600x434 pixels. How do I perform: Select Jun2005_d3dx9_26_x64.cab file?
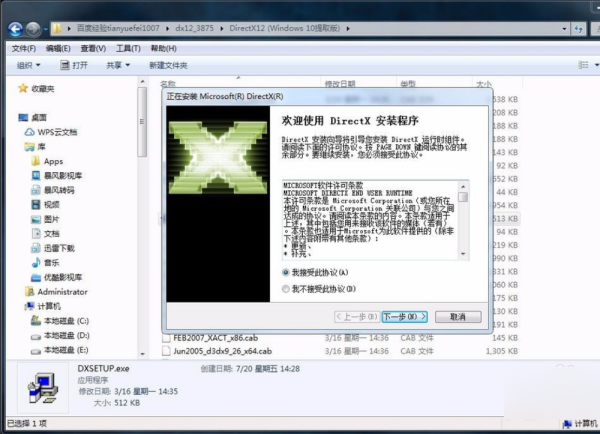tap(222, 351)
